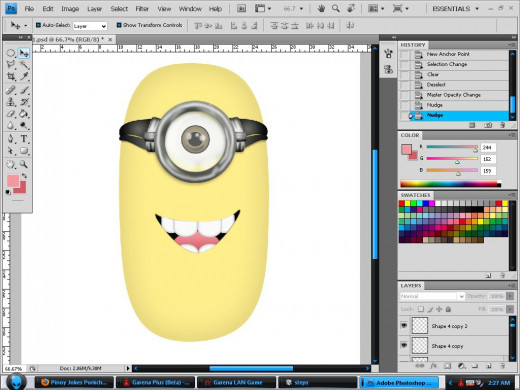
Task: Click the Rotate View tool in application bar
Action: (x=350, y=9)
